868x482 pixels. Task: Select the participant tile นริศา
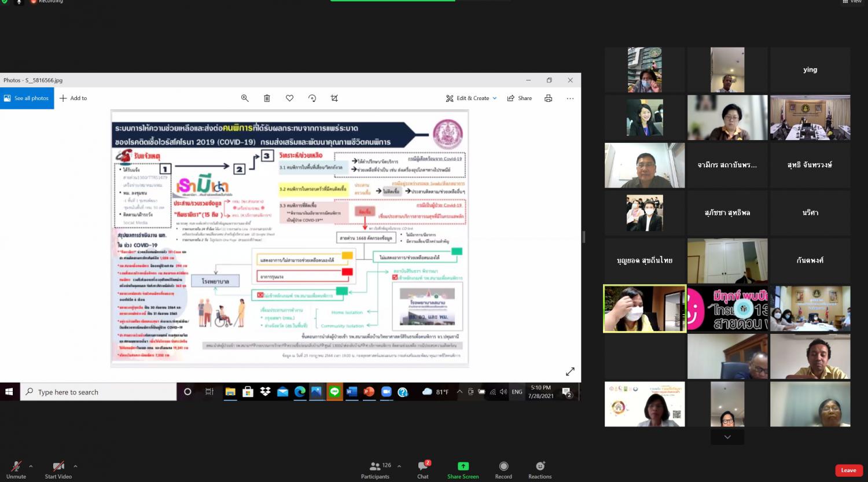coord(810,213)
